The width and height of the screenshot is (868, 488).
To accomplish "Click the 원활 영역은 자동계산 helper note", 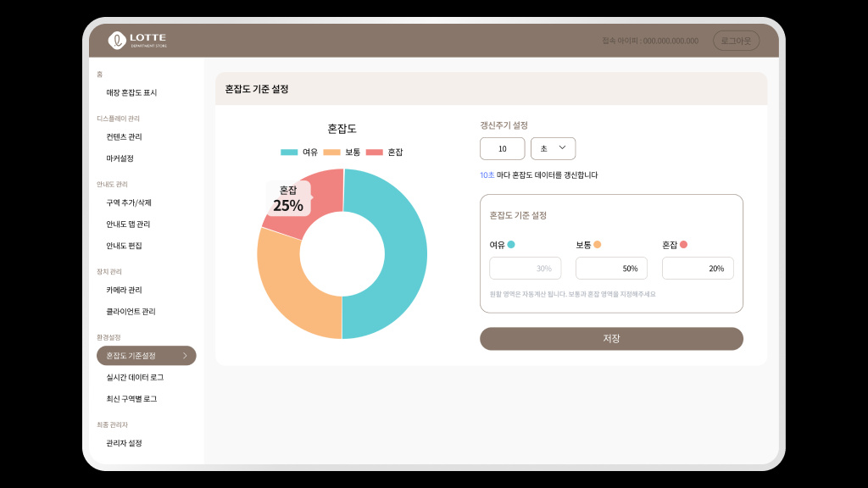I will 572,294.
